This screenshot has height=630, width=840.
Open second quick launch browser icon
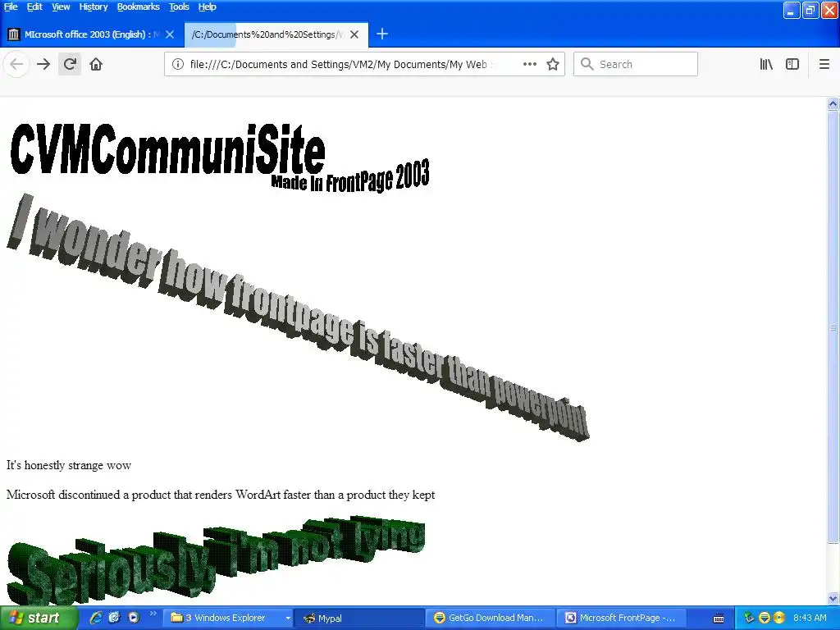point(114,618)
